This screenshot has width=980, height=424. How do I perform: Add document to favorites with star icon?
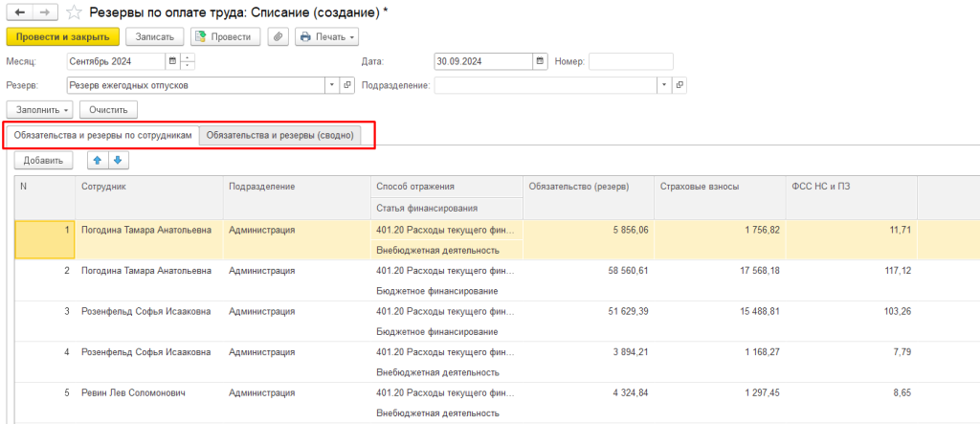(74, 12)
